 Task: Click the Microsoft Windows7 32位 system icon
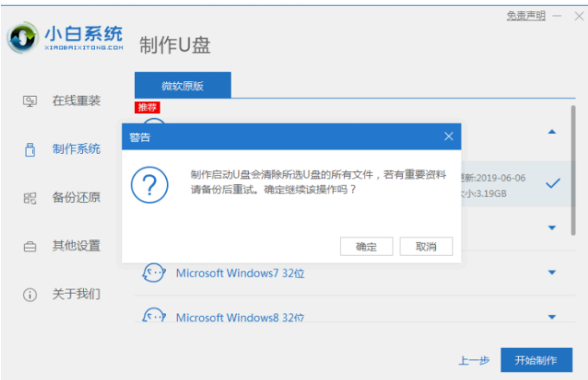coord(153,274)
